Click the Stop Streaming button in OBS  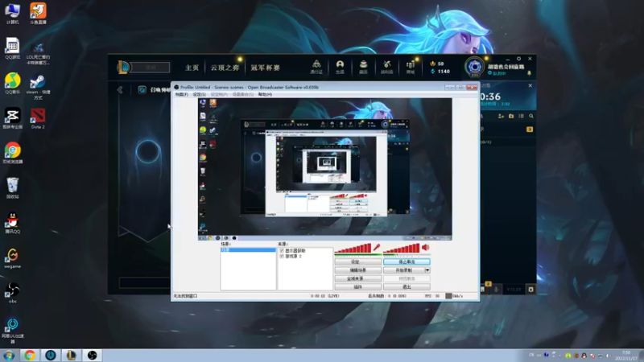coord(407,262)
